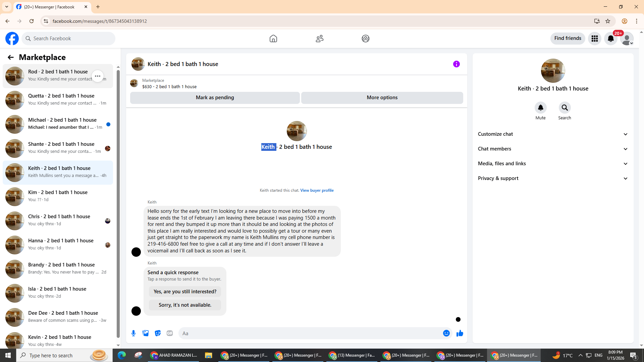The width and height of the screenshot is (644, 362).
Task: Mark the listing as pending
Action: [x=215, y=98]
